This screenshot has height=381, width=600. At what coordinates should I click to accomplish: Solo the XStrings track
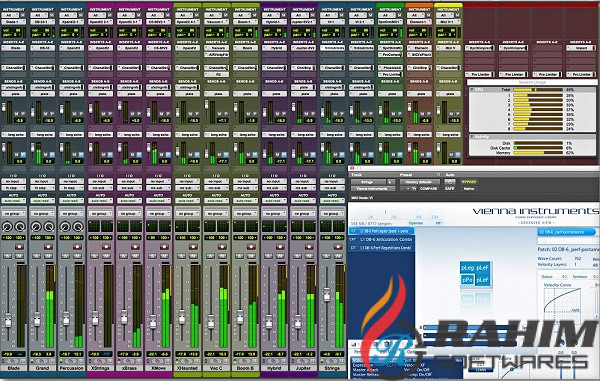(x=94, y=256)
